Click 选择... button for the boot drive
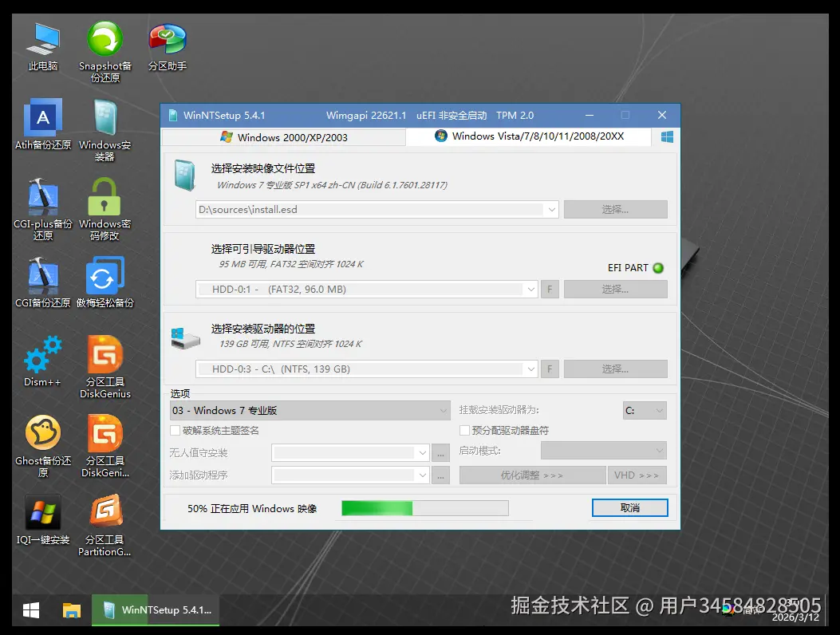840x635 pixels. [x=616, y=290]
